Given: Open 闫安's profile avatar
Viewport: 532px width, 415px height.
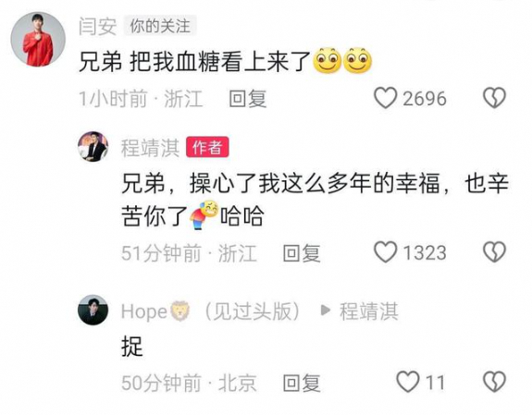Looking at the screenshot, I should pyautogui.click(x=38, y=40).
